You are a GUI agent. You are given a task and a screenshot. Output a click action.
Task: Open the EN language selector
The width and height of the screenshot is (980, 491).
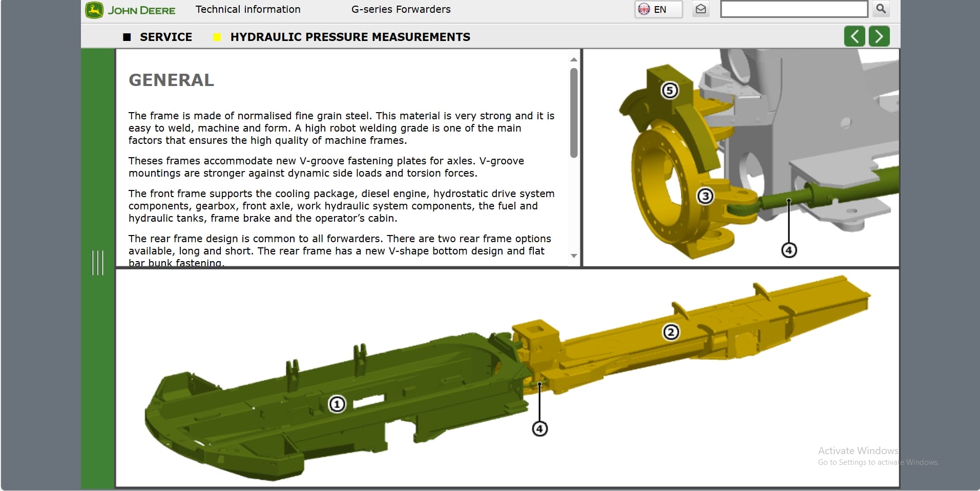658,9
